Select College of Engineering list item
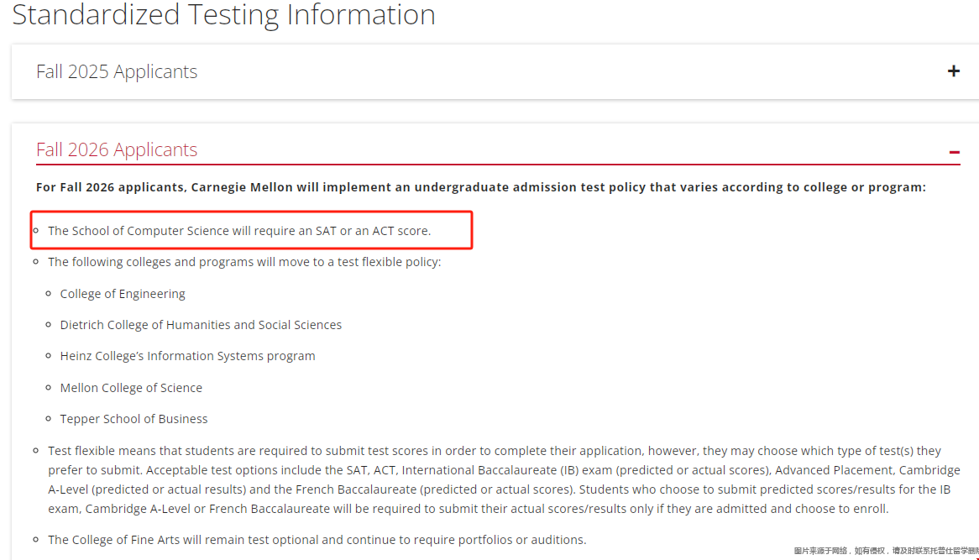The height and width of the screenshot is (560, 979). coord(123,294)
